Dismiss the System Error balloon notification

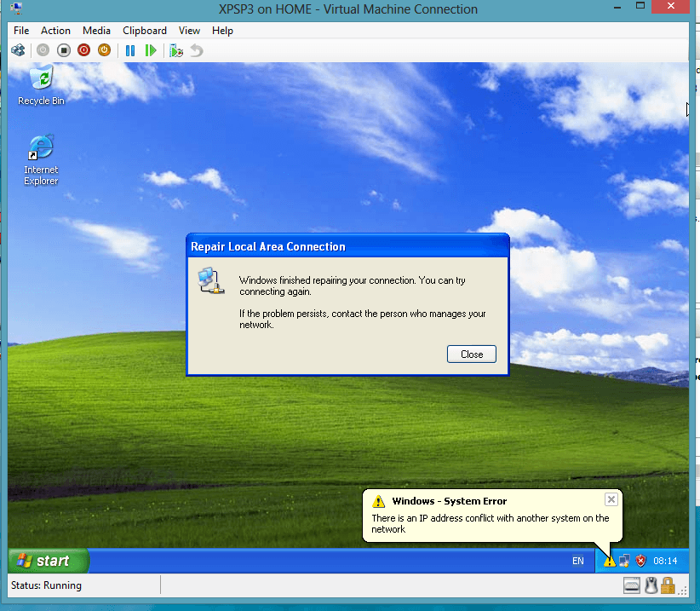(x=611, y=499)
